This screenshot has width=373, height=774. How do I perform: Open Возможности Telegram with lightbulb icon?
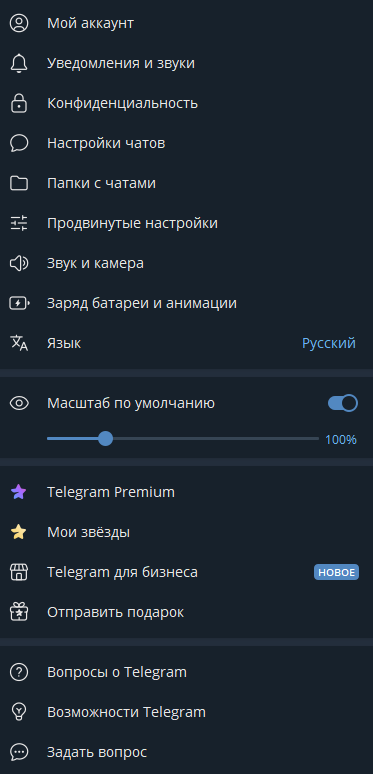pyautogui.click(x=186, y=712)
